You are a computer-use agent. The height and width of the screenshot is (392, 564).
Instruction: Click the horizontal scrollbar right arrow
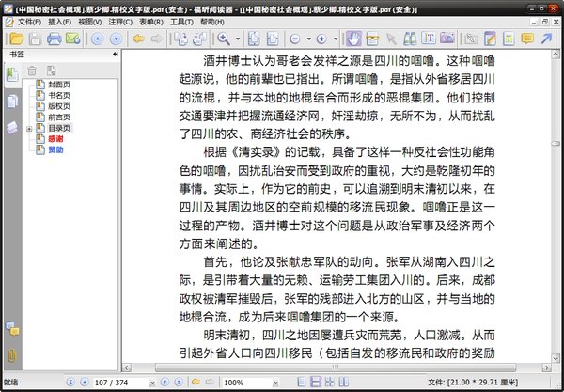pos(546,368)
